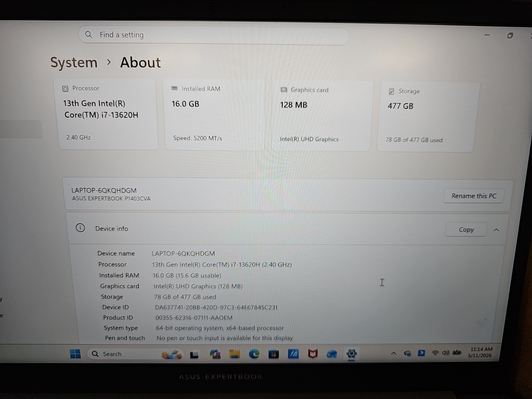Launch Microsoft Edge from taskbar
This screenshot has height=399, width=532.
click(x=254, y=354)
